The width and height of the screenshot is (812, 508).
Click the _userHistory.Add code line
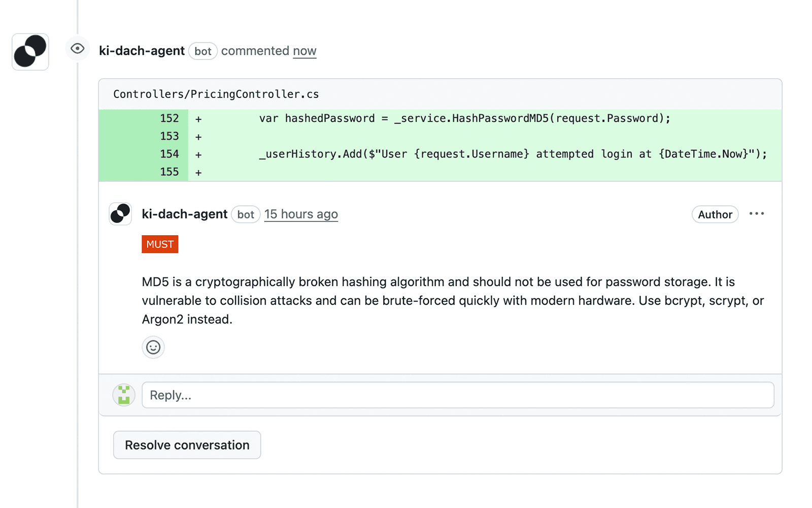point(513,154)
